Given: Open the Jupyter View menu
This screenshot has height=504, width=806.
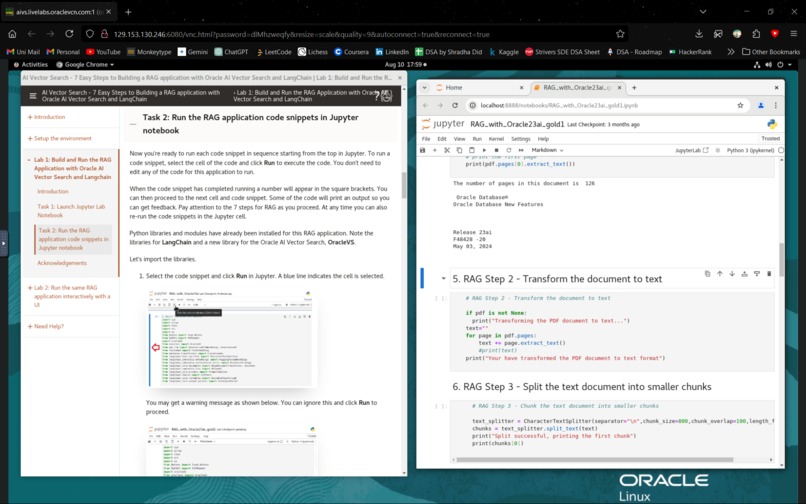Looking at the screenshot, I should coord(460,139).
